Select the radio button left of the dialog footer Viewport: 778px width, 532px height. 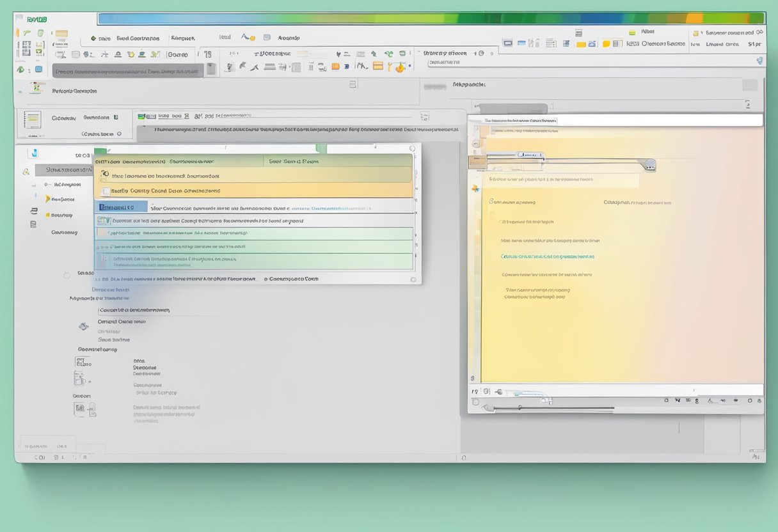click(67, 276)
